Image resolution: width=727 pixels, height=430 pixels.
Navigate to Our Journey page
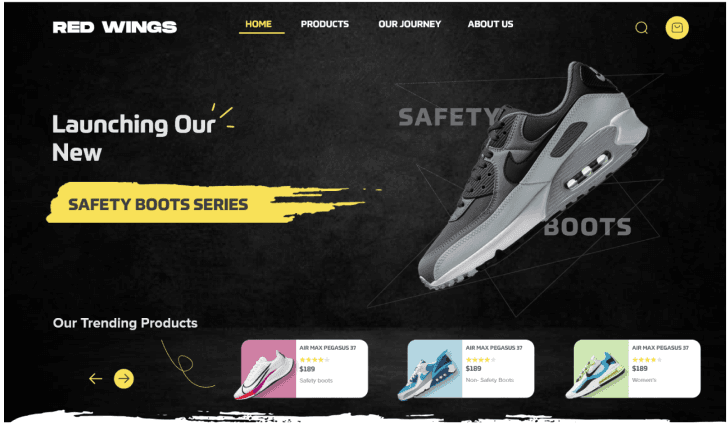[409, 24]
